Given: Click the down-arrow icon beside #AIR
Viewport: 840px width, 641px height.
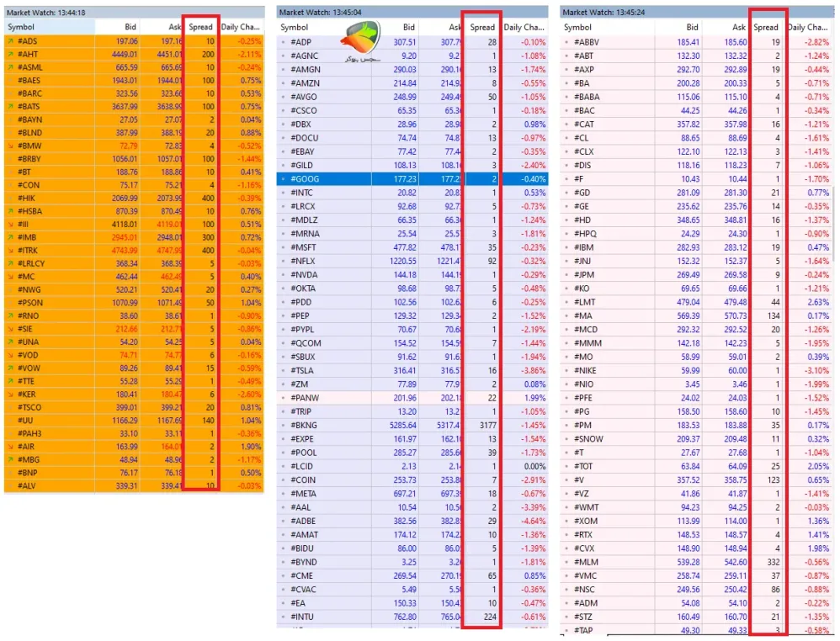Looking at the screenshot, I should coord(11,447).
